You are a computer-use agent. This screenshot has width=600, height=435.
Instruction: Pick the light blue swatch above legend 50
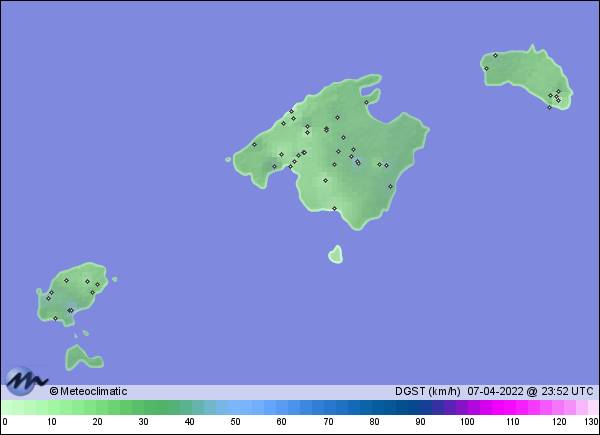point(235,407)
